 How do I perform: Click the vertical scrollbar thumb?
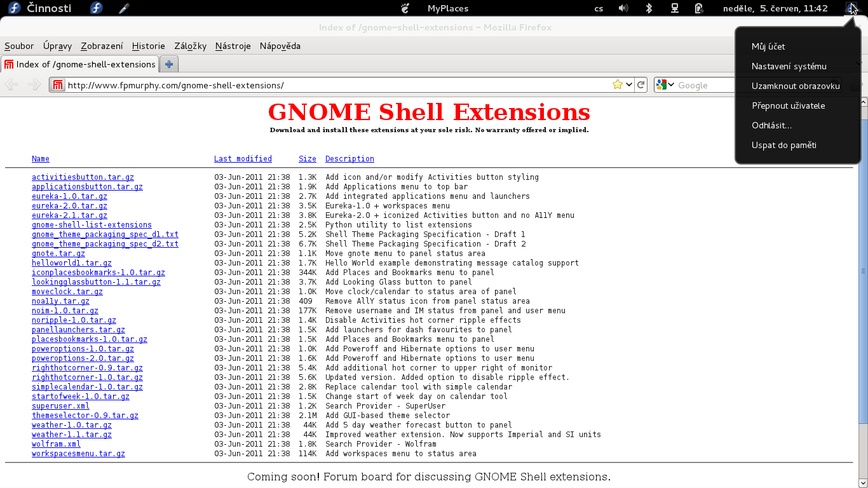pos(863,271)
